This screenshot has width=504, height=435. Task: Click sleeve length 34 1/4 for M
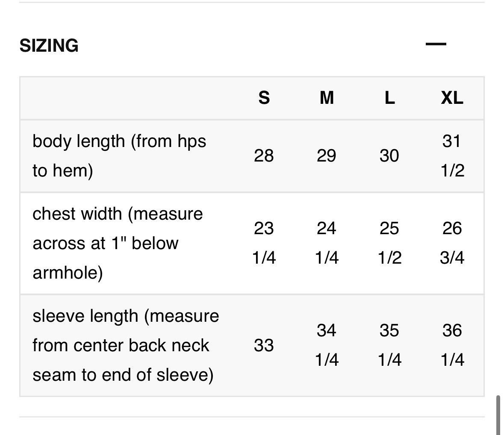pos(327,345)
